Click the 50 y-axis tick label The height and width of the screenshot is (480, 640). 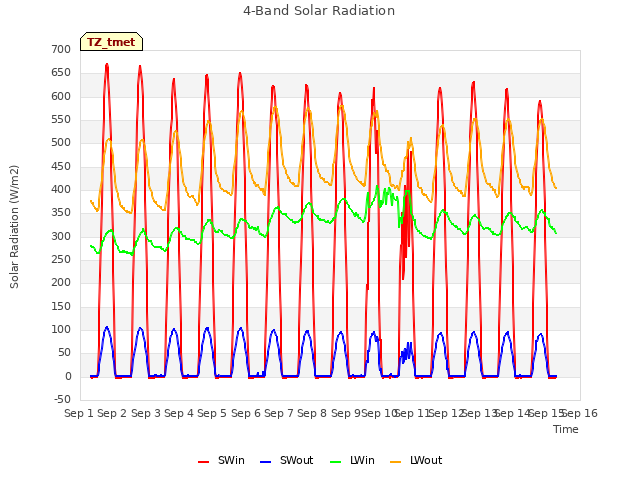[64, 353]
